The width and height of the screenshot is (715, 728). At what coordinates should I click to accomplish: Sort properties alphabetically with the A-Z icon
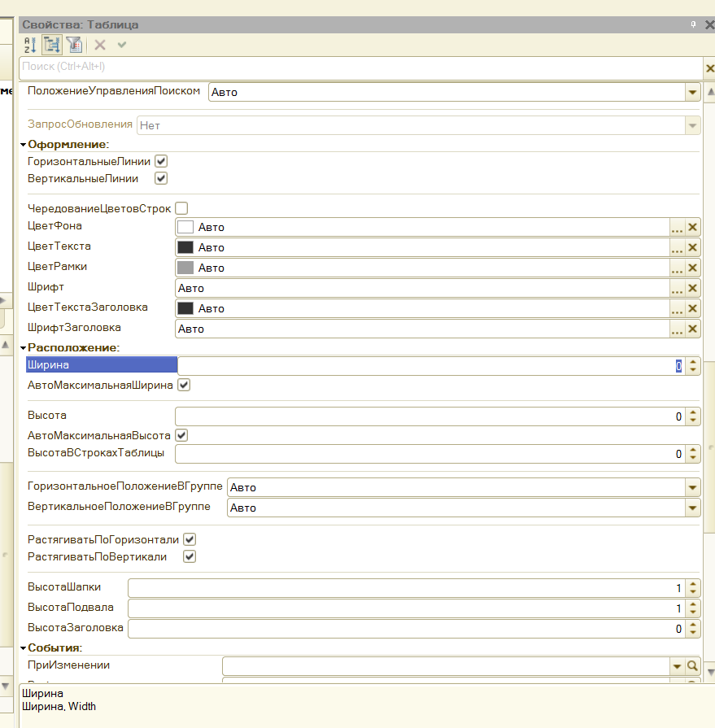(x=30, y=45)
